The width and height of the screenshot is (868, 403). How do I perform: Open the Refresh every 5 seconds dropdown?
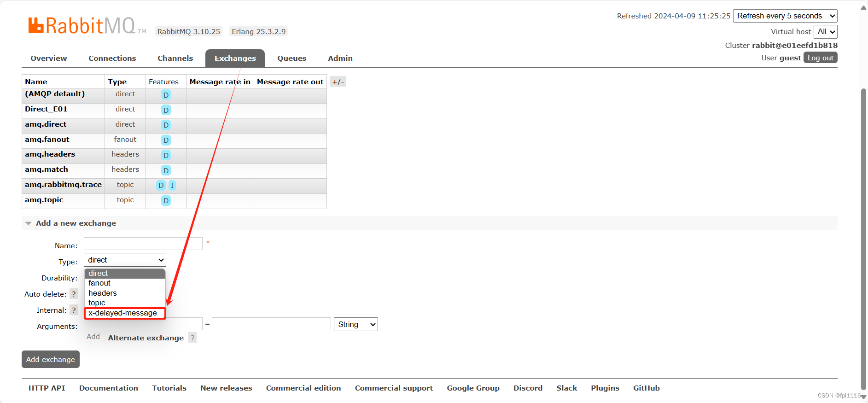tap(785, 16)
